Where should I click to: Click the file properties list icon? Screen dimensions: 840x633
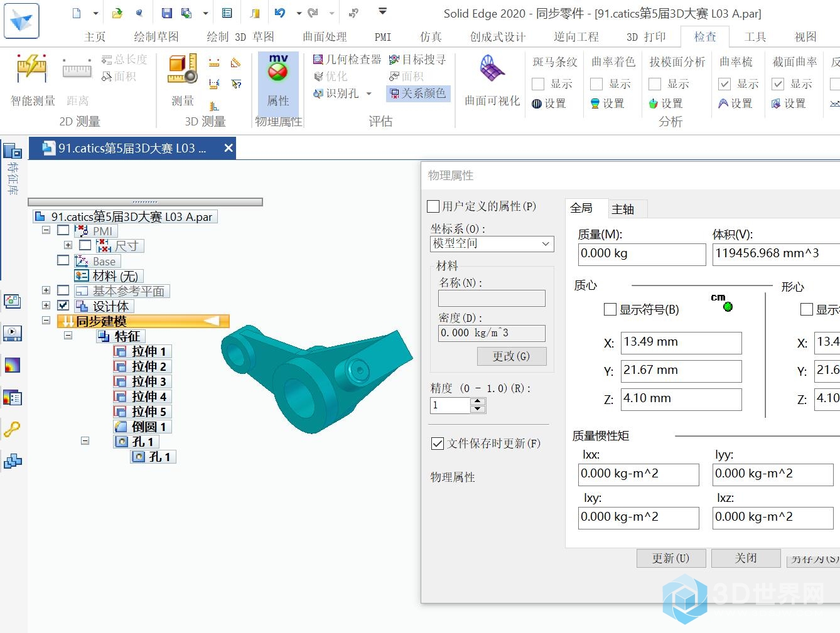[x=227, y=13]
